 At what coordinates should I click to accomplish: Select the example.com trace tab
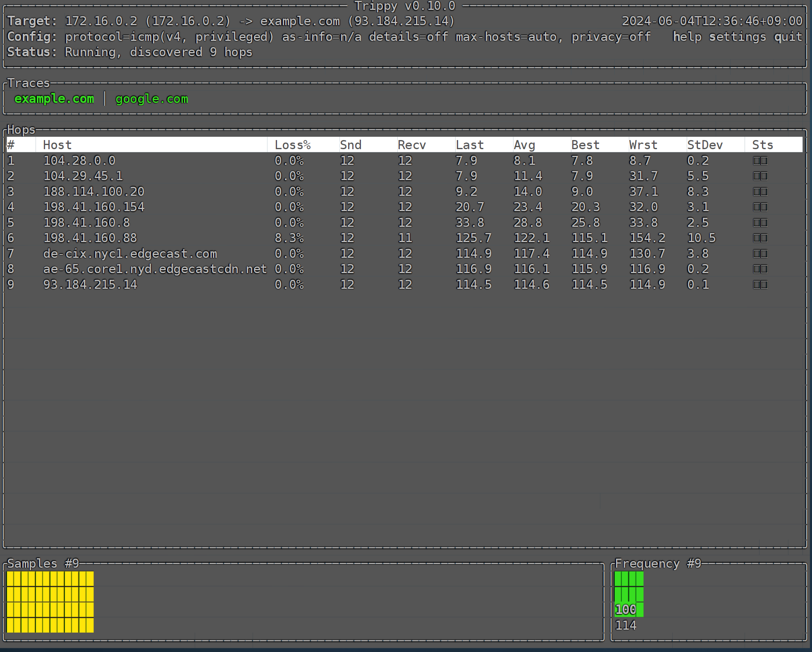pos(54,99)
